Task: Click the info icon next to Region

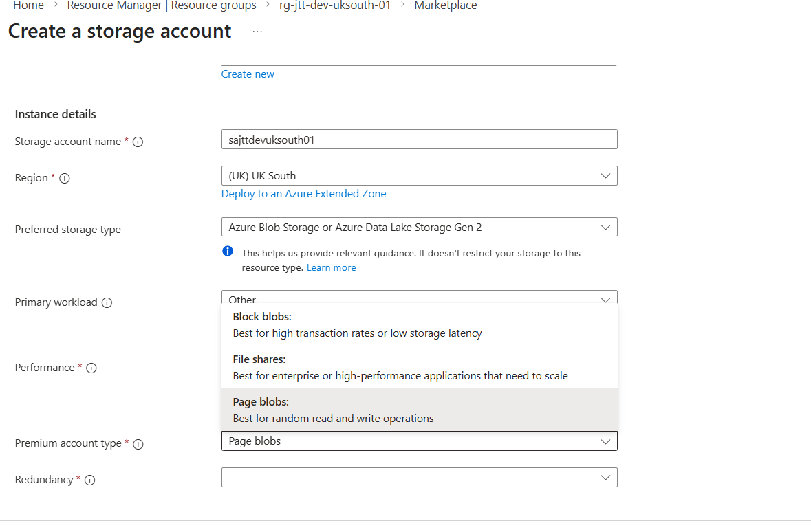Action: (x=65, y=179)
